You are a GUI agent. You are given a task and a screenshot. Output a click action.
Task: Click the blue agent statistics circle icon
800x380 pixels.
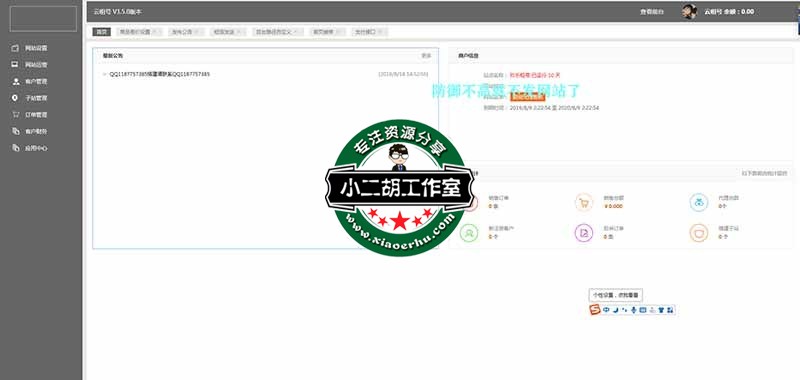coord(698,202)
